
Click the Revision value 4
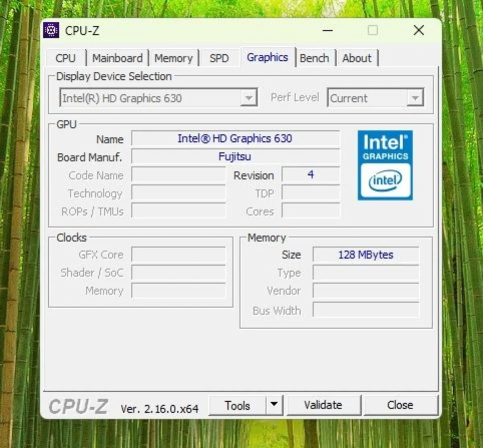tap(311, 175)
